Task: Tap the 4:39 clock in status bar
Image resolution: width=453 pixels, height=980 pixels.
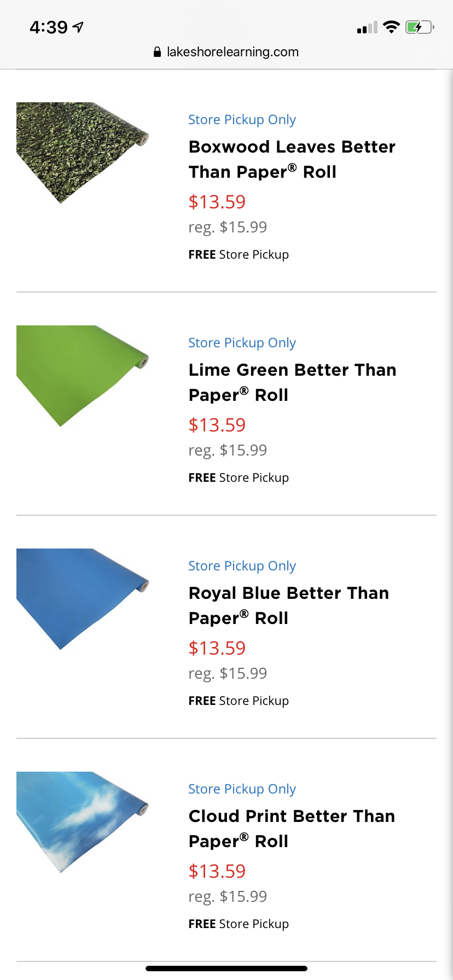Action: click(49, 27)
